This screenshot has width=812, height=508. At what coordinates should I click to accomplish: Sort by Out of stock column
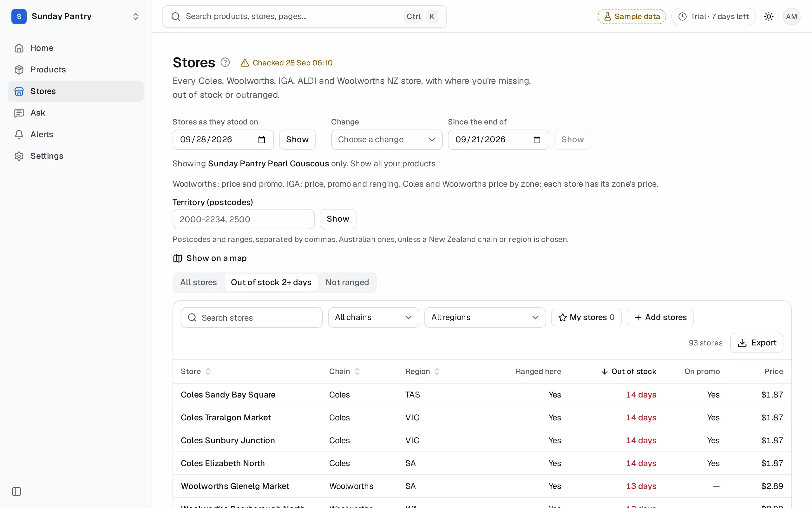(x=628, y=371)
